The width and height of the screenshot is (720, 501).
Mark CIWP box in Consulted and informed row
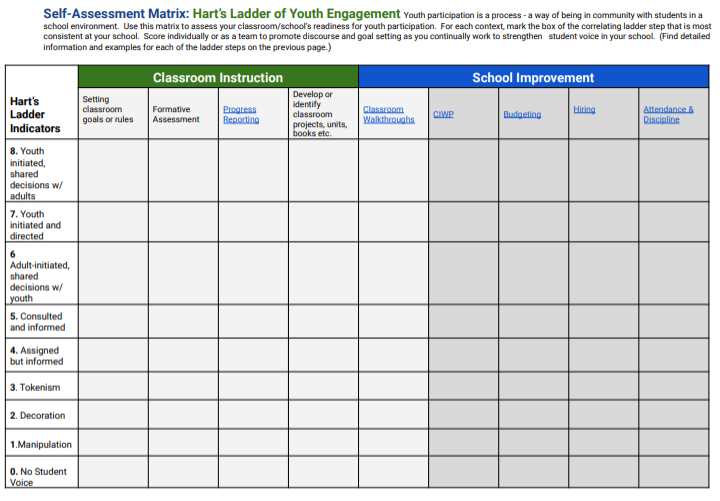(x=463, y=321)
